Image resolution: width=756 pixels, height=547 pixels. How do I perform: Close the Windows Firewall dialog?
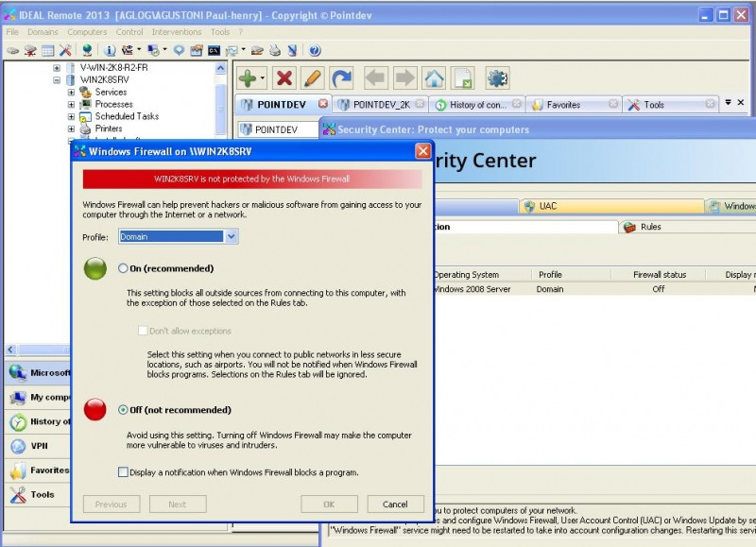pyautogui.click(x=422, y=151)
